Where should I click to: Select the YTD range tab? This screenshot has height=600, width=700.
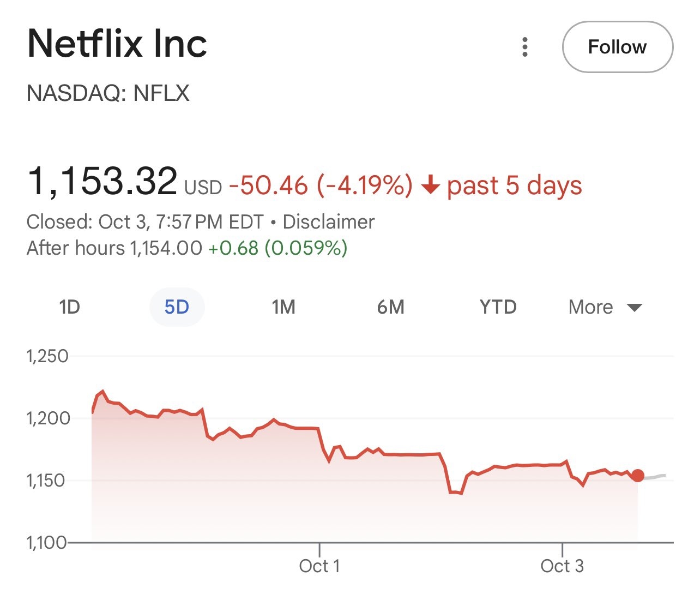click(498, 307)
